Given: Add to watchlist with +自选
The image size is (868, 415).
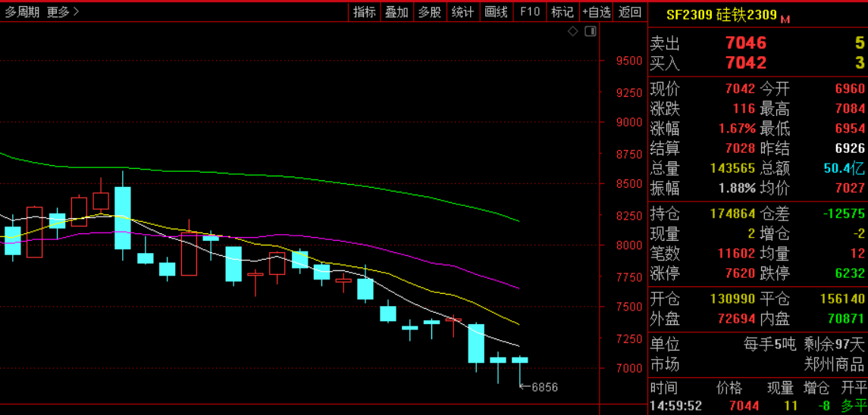Looking at the screenshot, I should (597, 12).
